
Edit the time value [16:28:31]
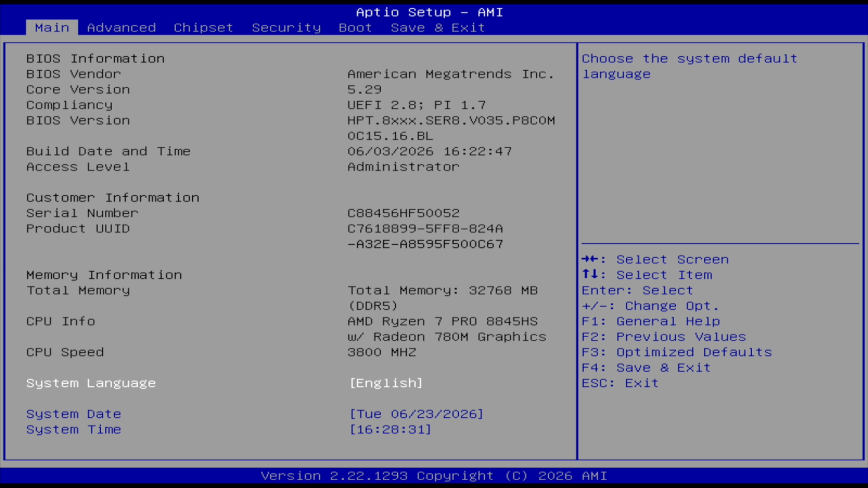click(x=390, y=430)
